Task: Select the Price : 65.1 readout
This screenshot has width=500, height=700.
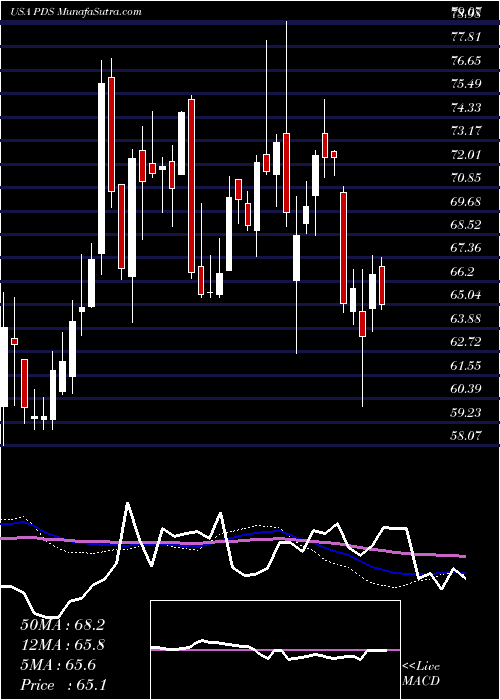Action: coord(63,685)
